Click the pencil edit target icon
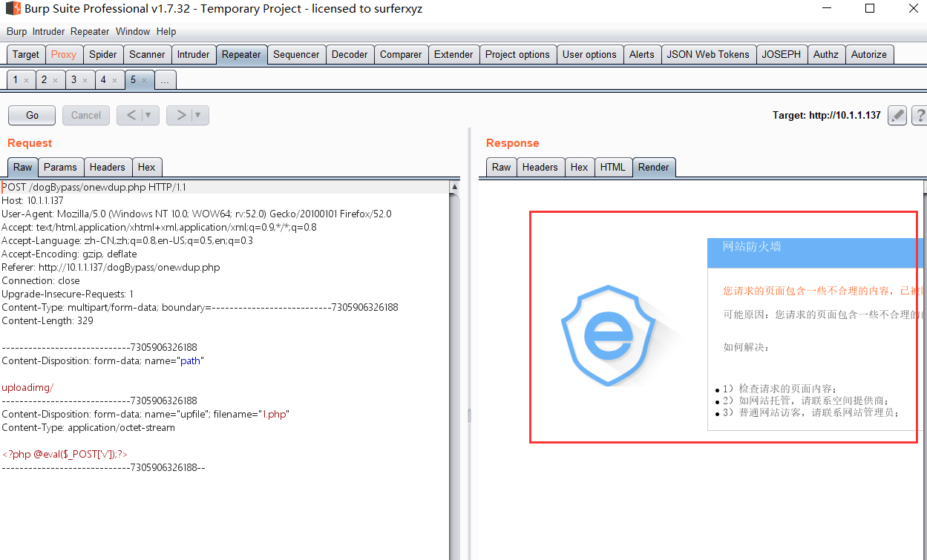 pyautogui.click(x=897, y=116)
